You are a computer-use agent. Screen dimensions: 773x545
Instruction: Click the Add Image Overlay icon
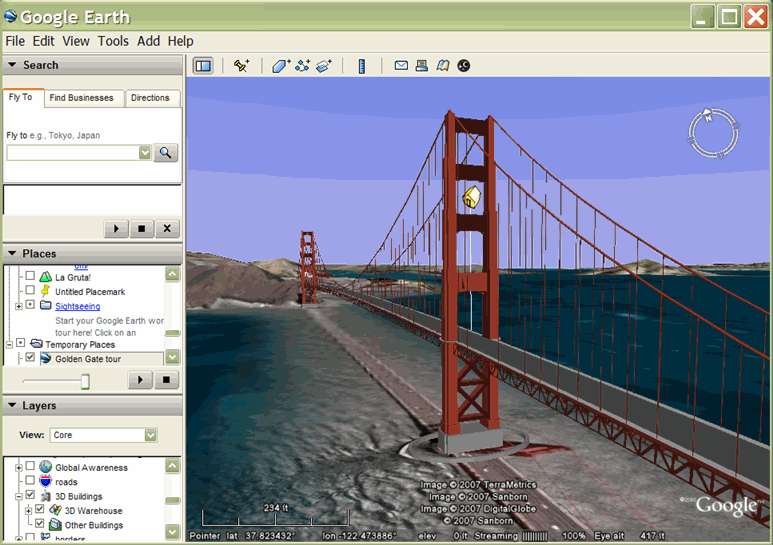[x=324, y=66]
